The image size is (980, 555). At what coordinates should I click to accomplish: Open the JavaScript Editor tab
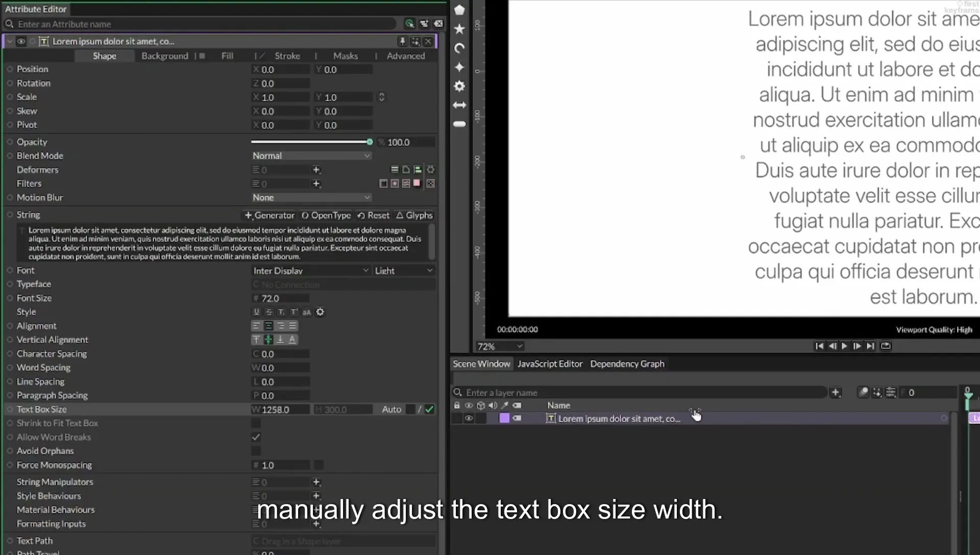click(x=550, y=364)
